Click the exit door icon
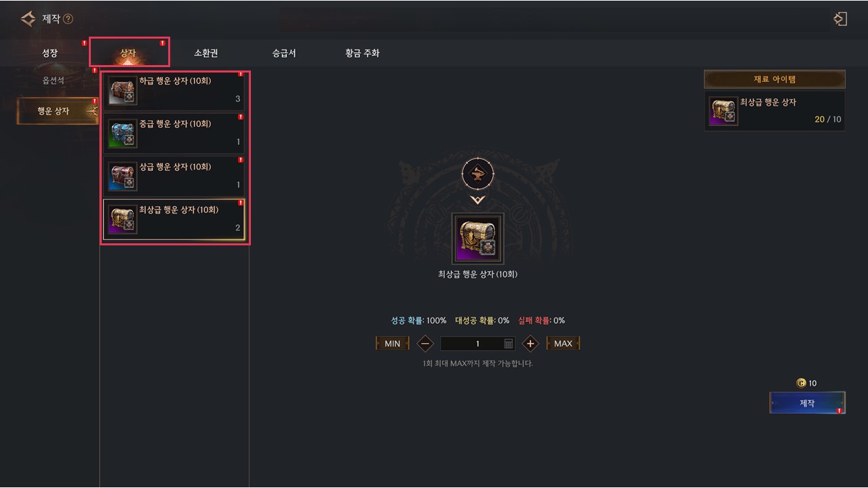 (x=840, y=19)
